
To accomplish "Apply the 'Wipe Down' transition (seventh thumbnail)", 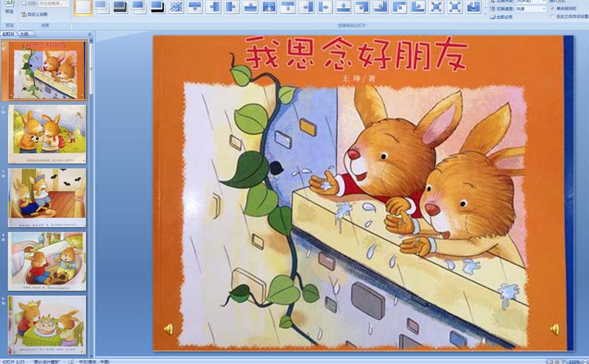I will pyautogui.click(x=194, y=7).
